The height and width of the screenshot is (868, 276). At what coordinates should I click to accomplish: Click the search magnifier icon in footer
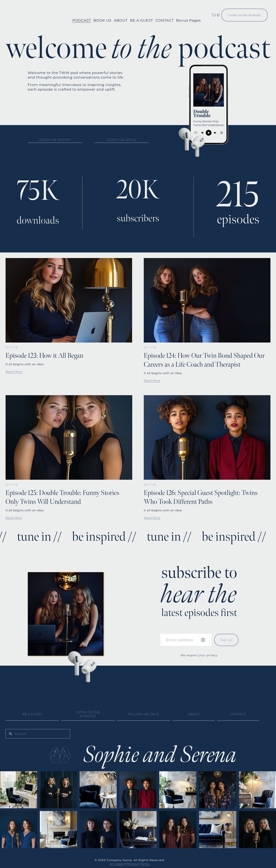10,734
